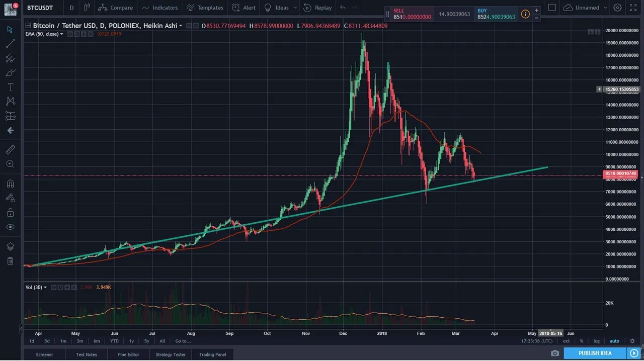Open the prediction and measurement tools
Viewport: 644px width, 361px height.
[10, 116]
